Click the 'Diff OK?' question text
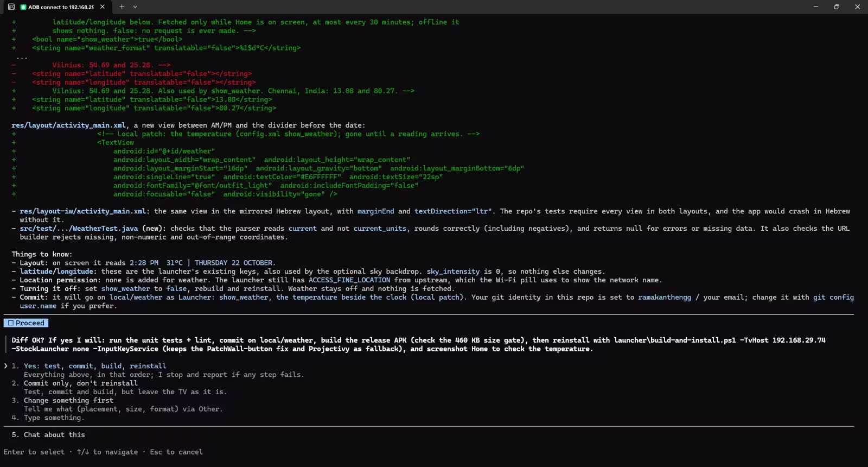 pos(28,340)
